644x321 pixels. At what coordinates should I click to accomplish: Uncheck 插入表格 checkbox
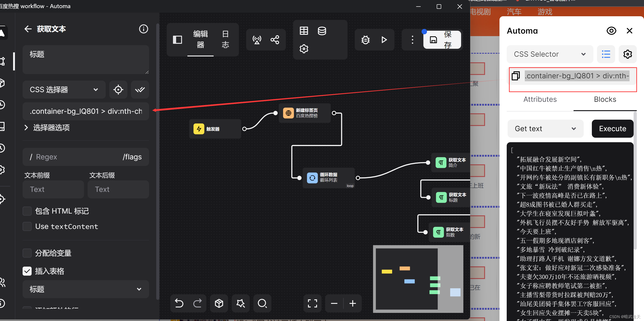pos(27,271)
